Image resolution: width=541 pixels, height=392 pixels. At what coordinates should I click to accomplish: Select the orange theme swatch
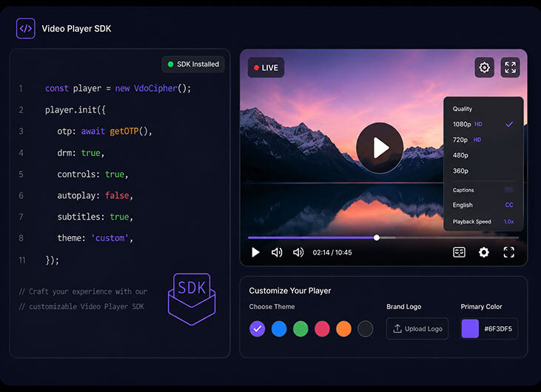coord(343,328)
